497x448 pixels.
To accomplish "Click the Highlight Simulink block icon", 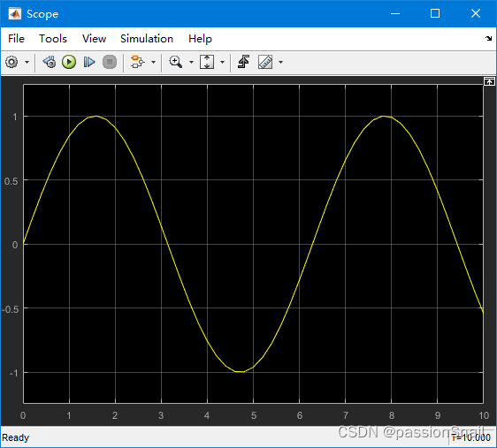I will pyautogui.click(x=138, y=62).
